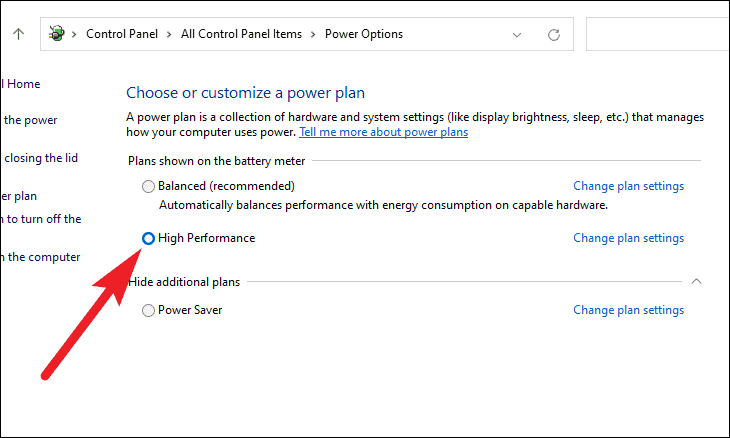The height and width of the screenshot is (438, 730).
Task: Click the Control Panel search box
Action: click(657, 34)
